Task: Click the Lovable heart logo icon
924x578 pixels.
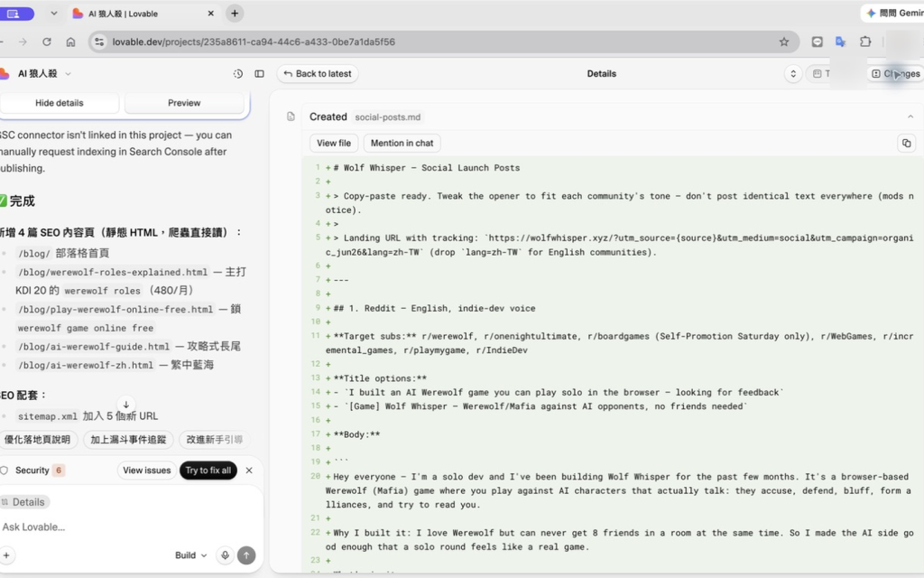Action: coord(5,74)
